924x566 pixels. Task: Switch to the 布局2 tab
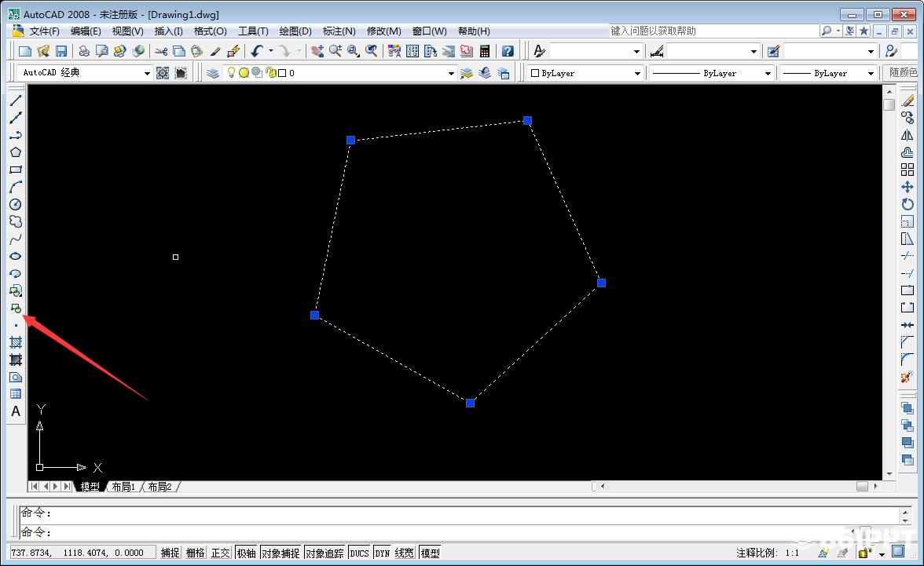tap(159, 487)
